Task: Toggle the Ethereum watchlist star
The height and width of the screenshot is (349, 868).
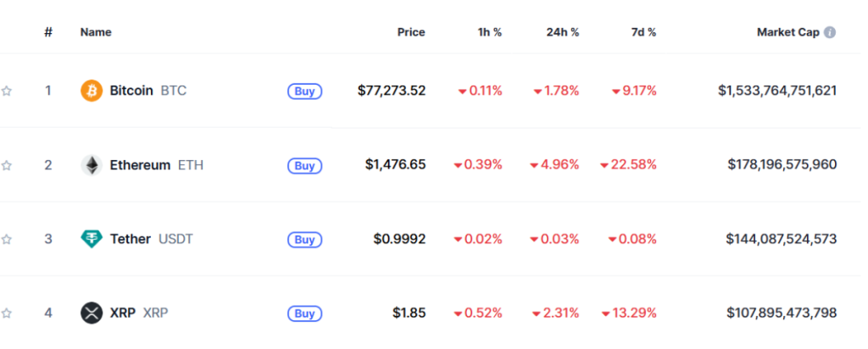Action: click(x=6, y=165)
